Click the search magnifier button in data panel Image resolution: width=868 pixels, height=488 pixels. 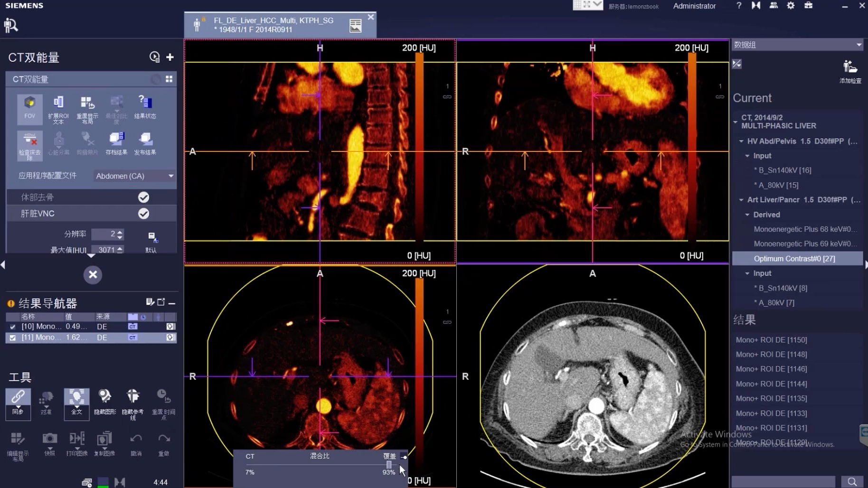(852, 481)
